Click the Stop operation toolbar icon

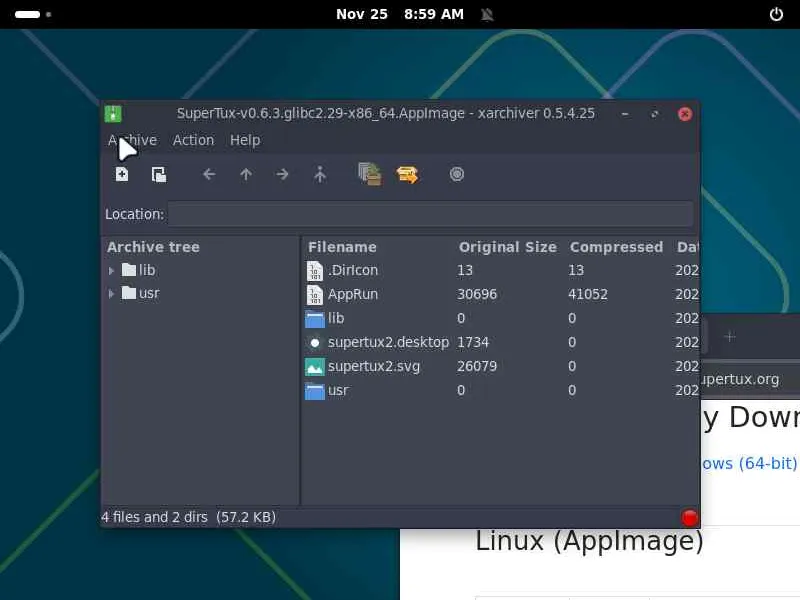tap(457, 174)
